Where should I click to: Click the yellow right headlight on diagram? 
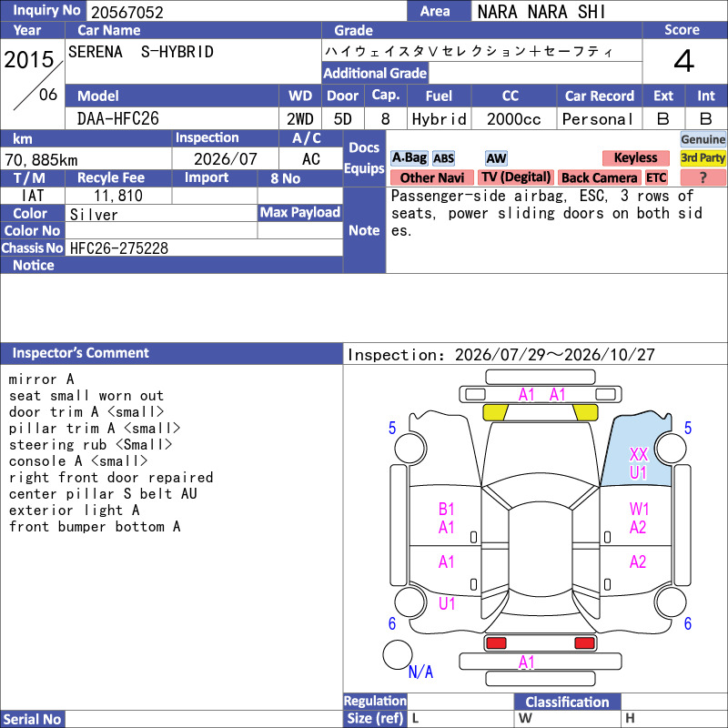[585, 412]
